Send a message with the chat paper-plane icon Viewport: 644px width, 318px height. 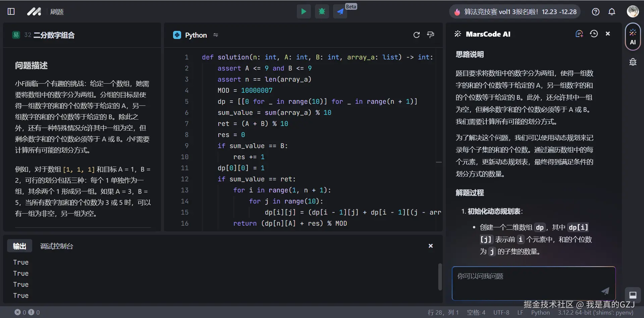point(605,291)
